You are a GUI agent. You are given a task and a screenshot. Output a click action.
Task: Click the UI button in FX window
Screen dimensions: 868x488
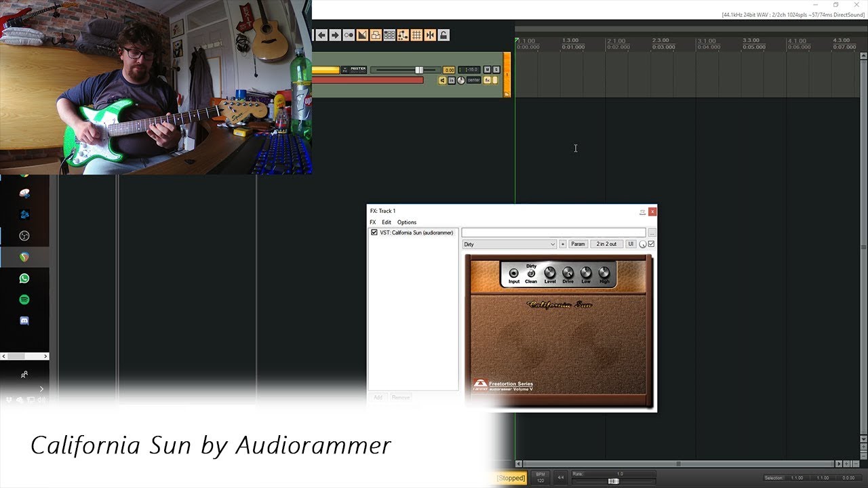coord(631,244)
